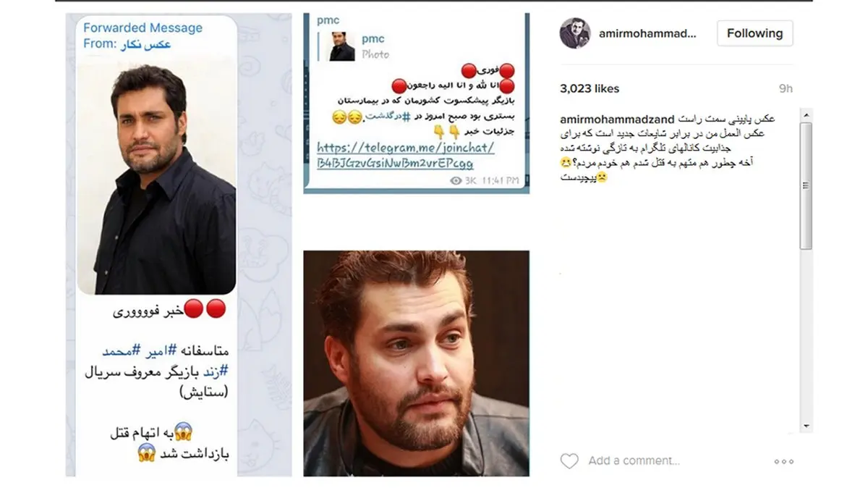Click scrollbar up arrow in caption panel
The image size is (868, 488).
pos(807,117)
